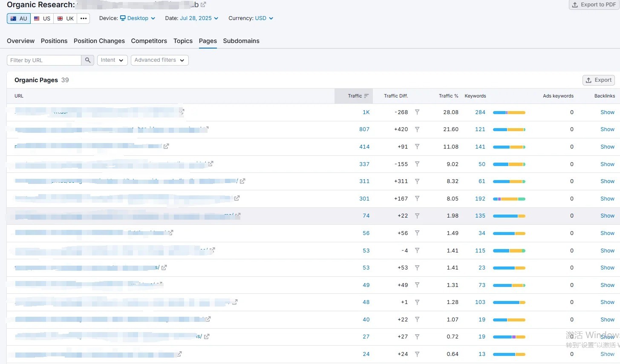Viewport: 620px width, 364px height.
Task: Focus the Filter by URL input field
Action: [x=44, y=60]
